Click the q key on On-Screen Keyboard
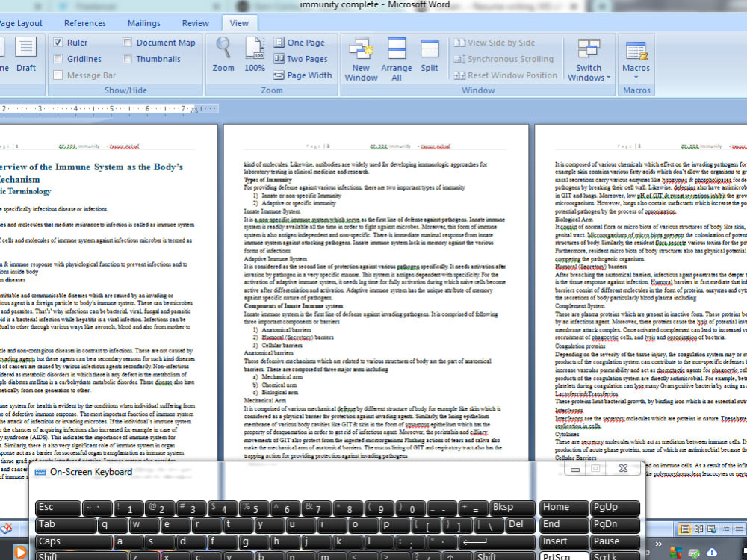 (113, 525)
